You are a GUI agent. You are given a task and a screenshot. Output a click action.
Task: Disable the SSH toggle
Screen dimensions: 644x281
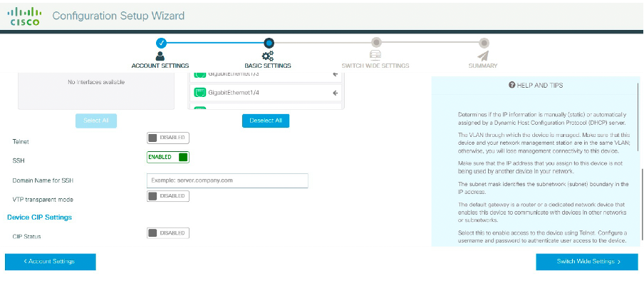168,157
